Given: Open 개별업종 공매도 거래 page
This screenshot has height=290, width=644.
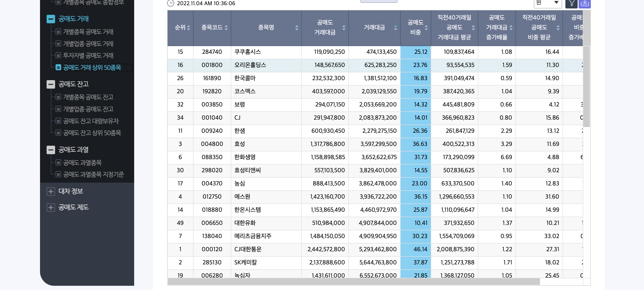Looking at the screenshot, I should coord(88,44).
